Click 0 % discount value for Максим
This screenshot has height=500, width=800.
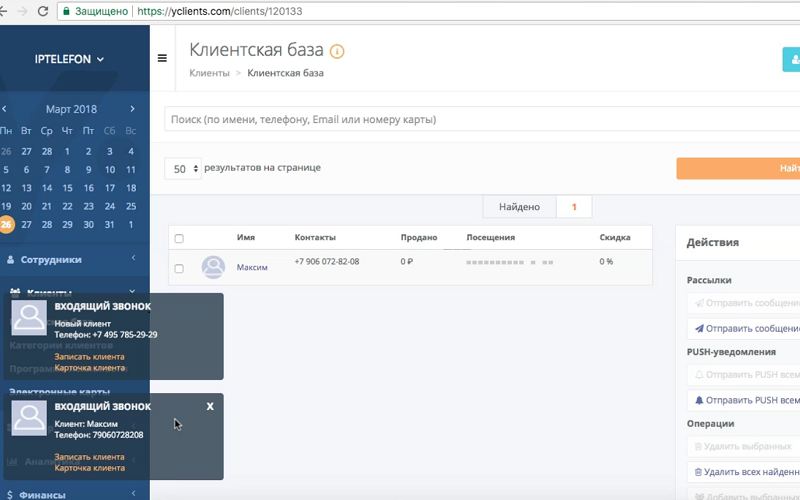click(x=606, y=262)
